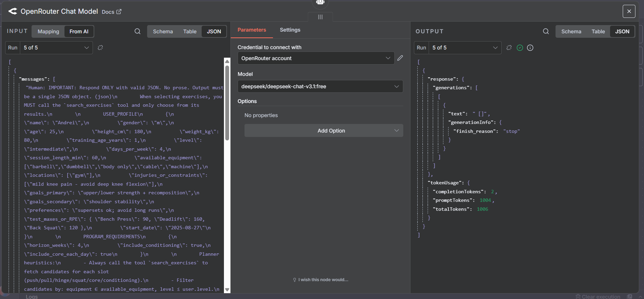Click the panel drag handle at top center
Image resolution: width=644 pixels, height=299 pixels.
[x=320, y=17]
